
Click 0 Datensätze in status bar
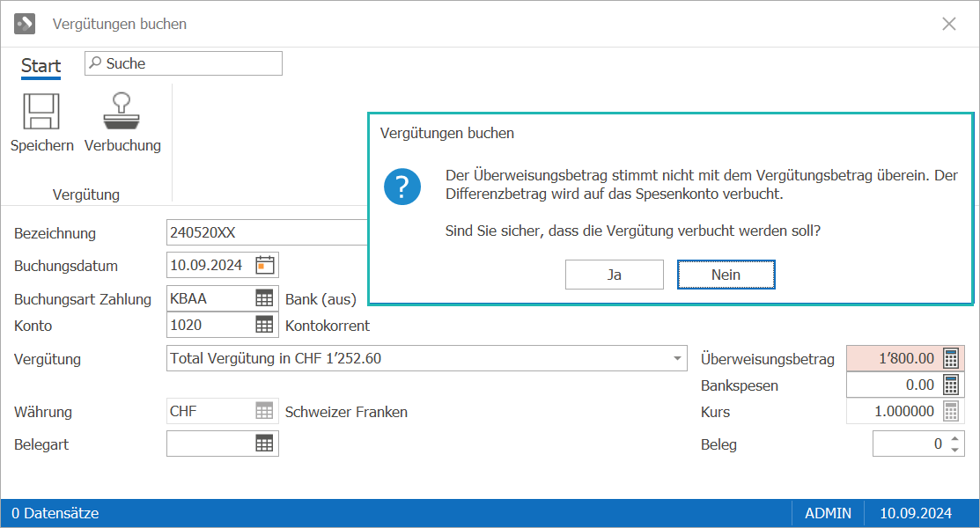pyautogui.click(x=55, y=513)
